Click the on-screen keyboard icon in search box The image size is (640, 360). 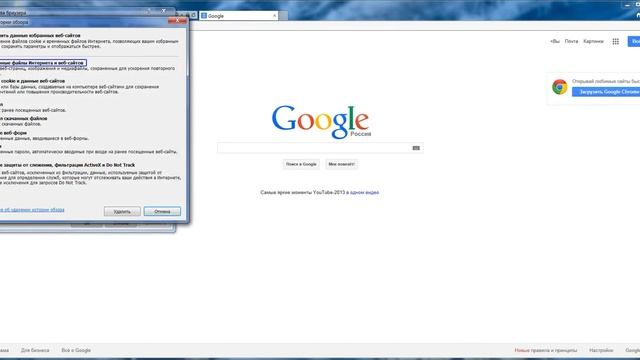[x=416, y=148]
